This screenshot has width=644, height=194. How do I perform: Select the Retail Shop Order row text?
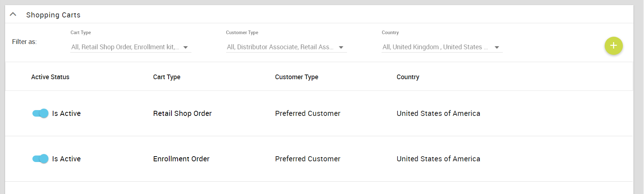tap(182, 113)
